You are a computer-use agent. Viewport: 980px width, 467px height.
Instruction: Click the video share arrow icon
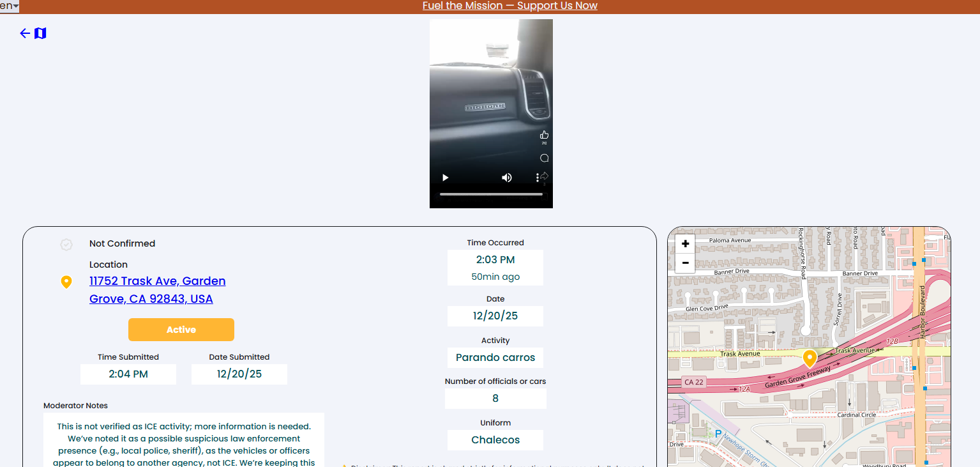545,176
